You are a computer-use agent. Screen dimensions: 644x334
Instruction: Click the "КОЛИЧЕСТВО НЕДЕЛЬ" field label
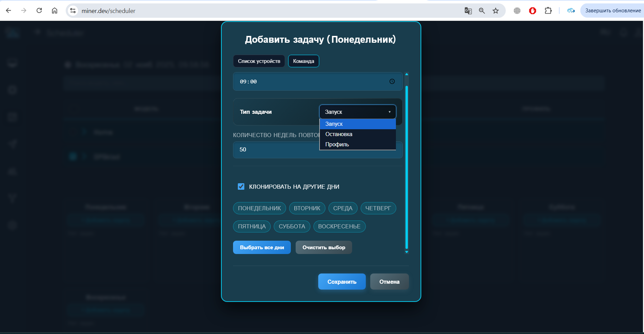click(x=276, y=135)
